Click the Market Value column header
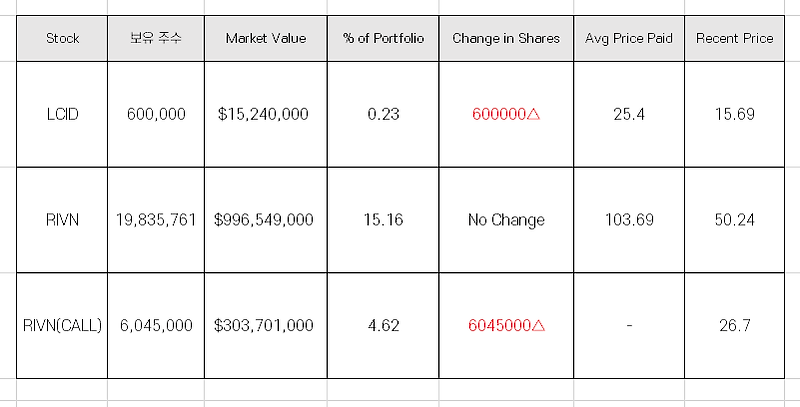Screen dimensions: 800x407 (266, 39)
